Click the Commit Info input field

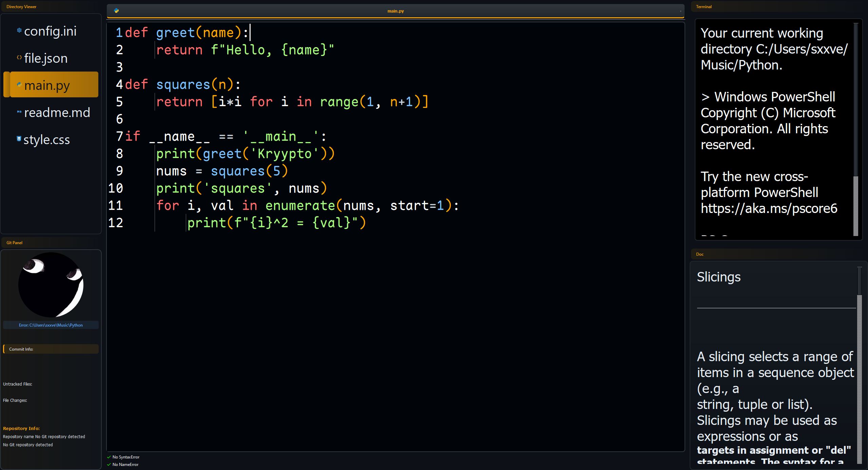(51, 349)
